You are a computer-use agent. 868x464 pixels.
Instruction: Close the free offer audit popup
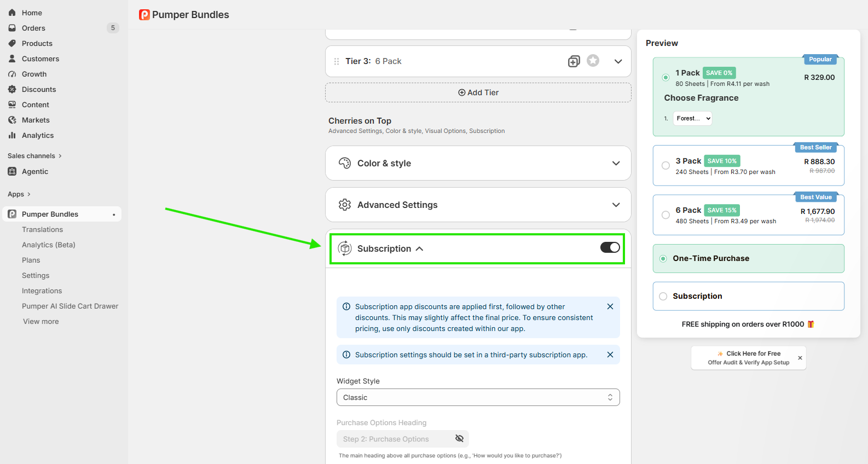click(800, 358)
